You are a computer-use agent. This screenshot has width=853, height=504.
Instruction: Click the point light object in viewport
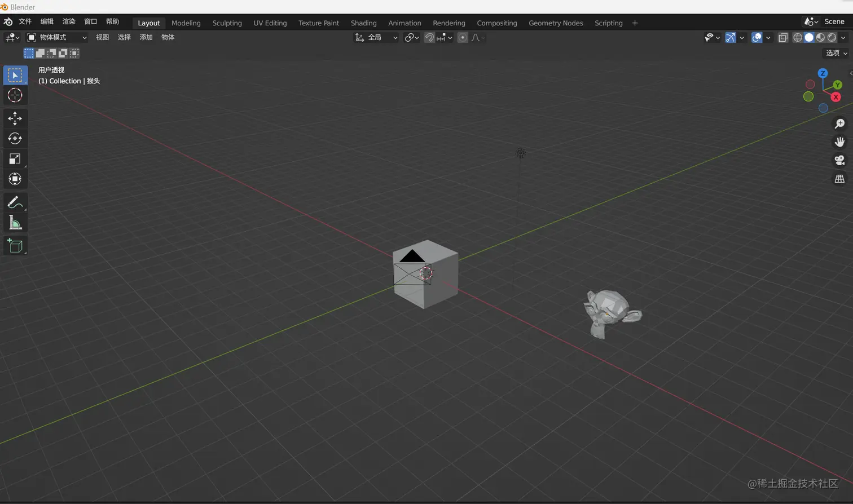tap(521, 153)
